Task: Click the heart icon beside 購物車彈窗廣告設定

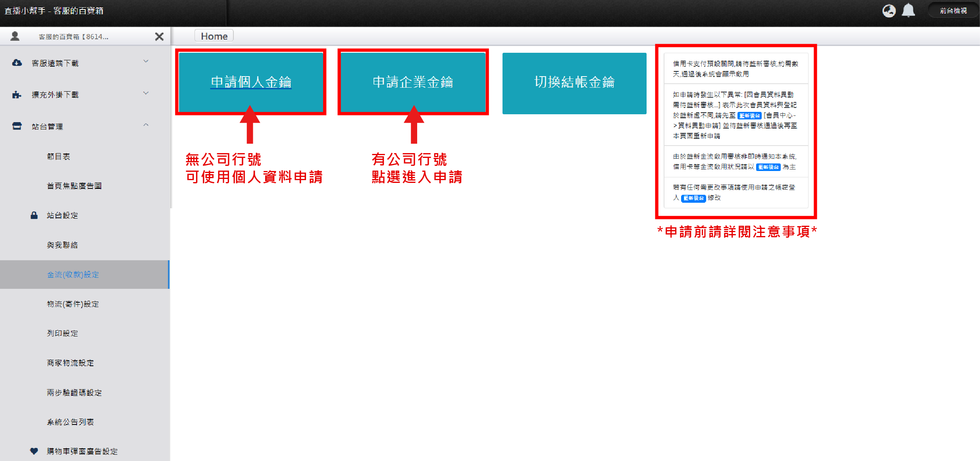Action: (x=34, y=451)
